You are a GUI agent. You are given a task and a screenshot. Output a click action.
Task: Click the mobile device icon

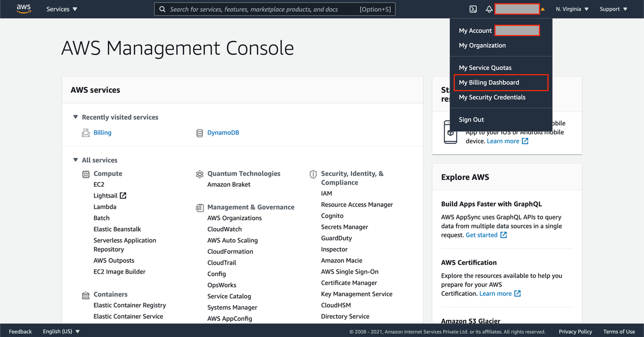point(450,132)
